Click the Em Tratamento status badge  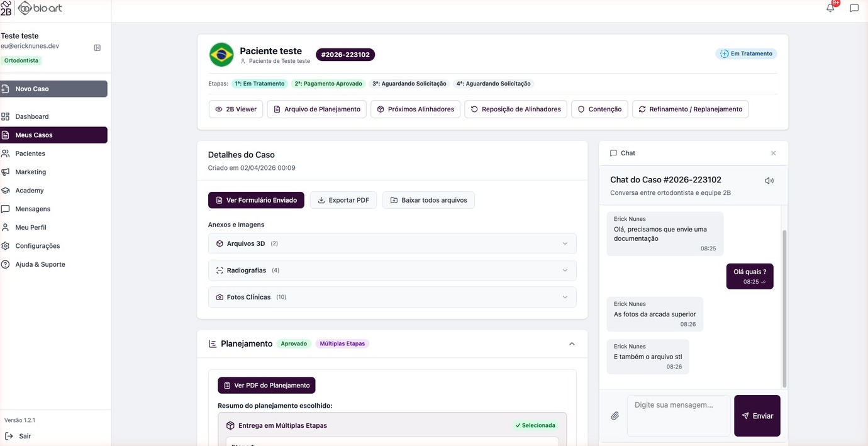[x=746, y=54]
